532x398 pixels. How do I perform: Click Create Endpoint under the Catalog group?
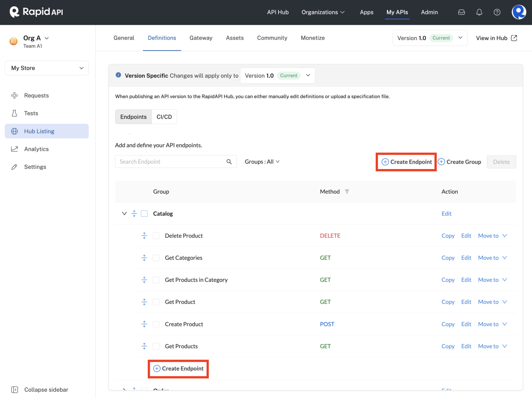(178, 369)
